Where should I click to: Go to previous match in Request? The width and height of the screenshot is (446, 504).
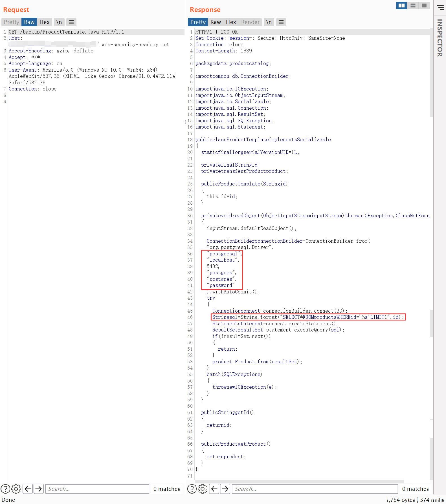click(x=28, y=488)
